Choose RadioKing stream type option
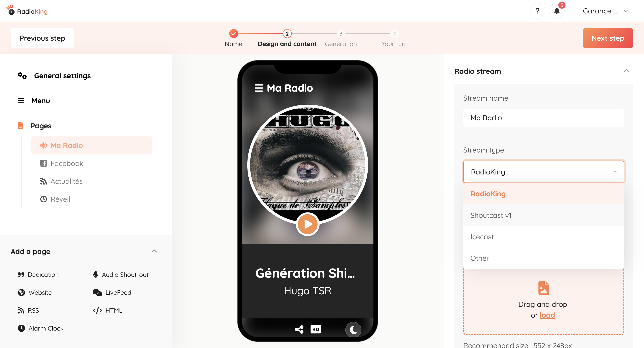644x348 pixels. (544, 194)
